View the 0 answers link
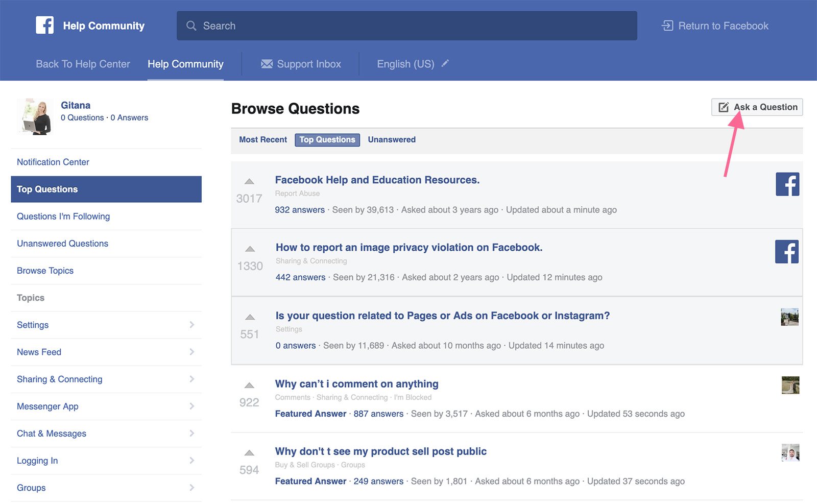This screenshot has height=504, width=817. (x=296, y=346)
